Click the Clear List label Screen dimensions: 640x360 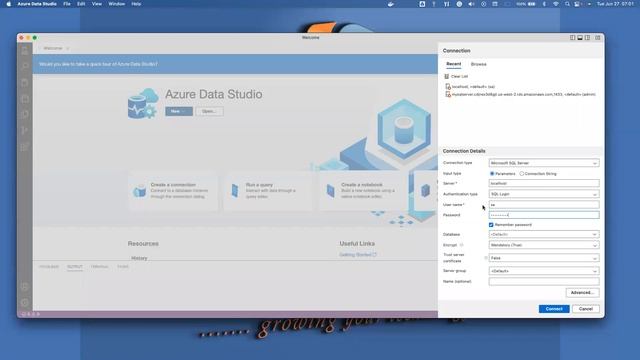click(459, 76)
